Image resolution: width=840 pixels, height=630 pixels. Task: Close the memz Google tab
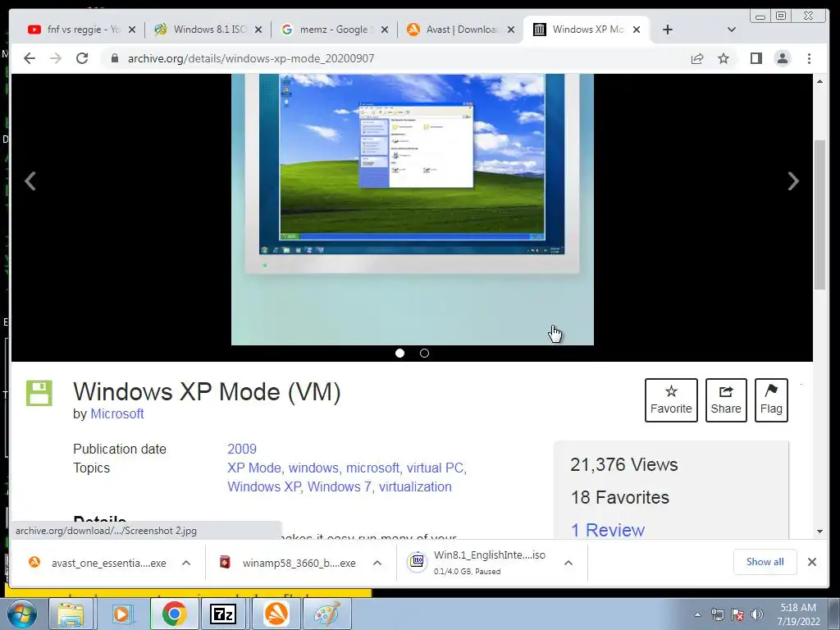(385, 30)
